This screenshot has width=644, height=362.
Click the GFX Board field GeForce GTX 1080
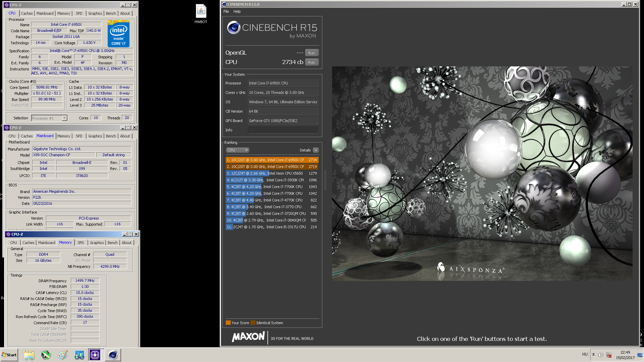(x=283, y=121)
